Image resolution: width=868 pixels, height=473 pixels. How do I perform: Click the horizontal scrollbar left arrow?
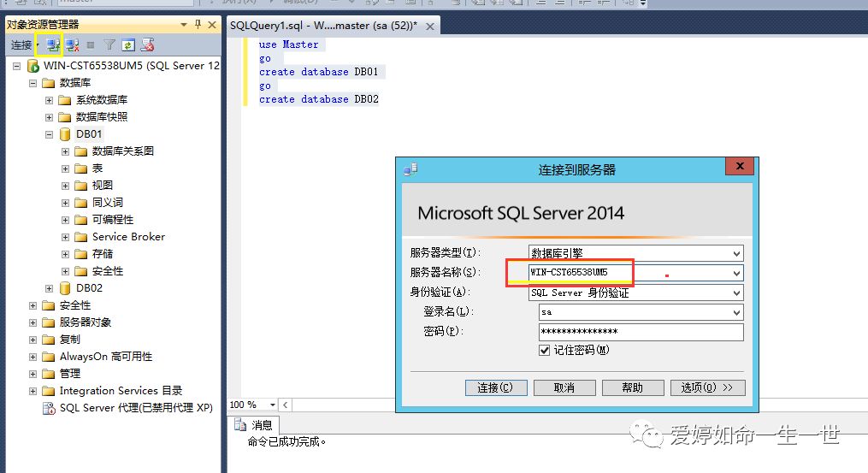(x=285, y=405)
